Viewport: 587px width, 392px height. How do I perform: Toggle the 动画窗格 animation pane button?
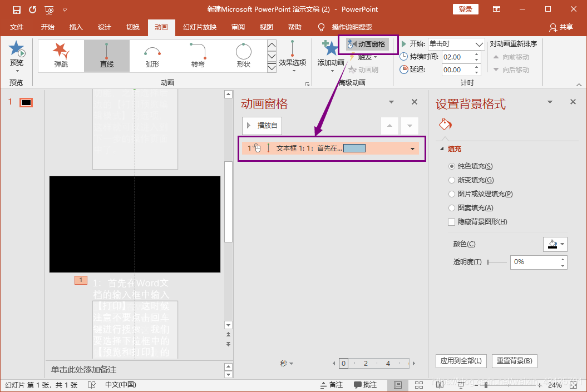[x=367, y=44]
